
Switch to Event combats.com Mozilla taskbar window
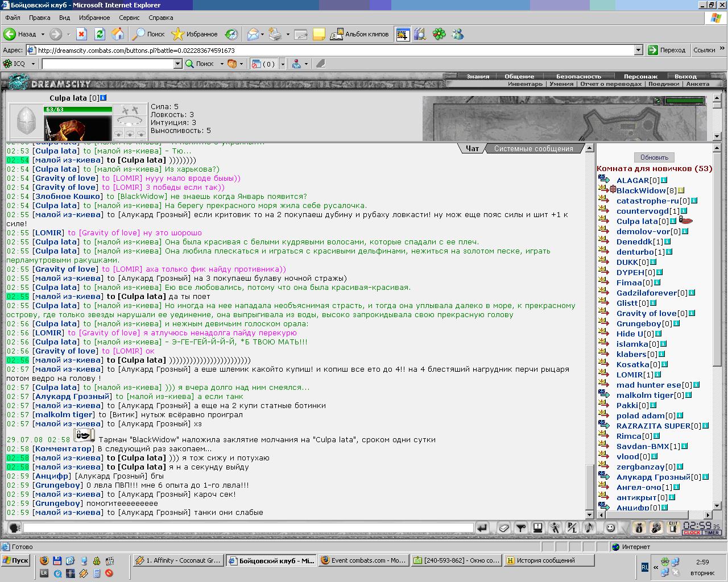click(x=363, y=560)
